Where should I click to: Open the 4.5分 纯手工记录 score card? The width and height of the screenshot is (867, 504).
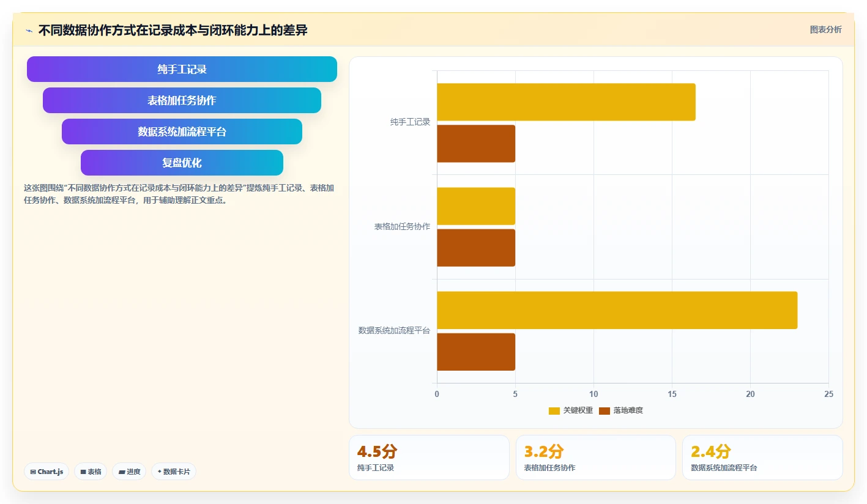429,458
